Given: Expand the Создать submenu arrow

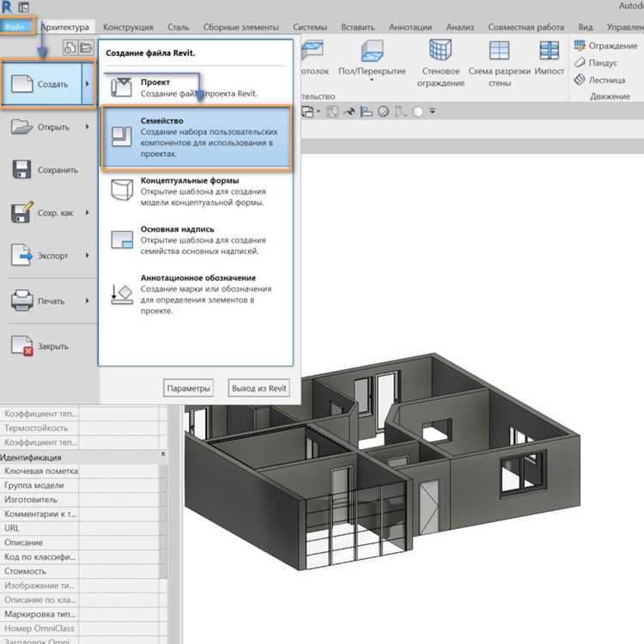Looking at the screenshot, I should tap(88, 84).
